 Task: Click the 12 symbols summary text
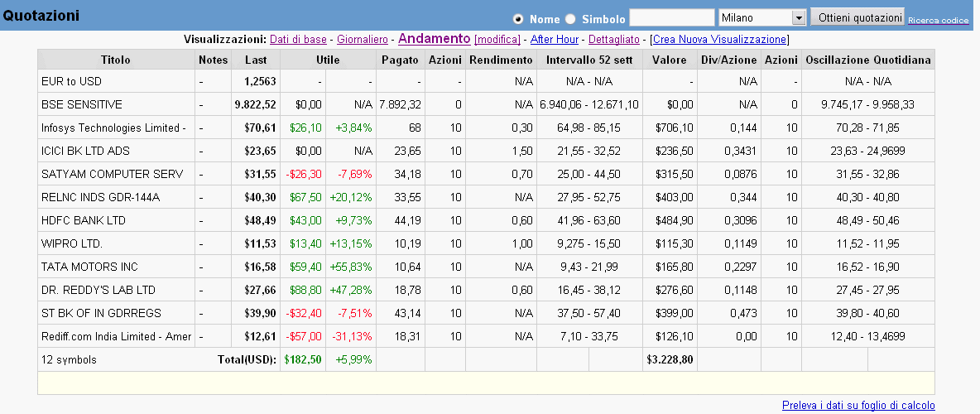(69, 359)
